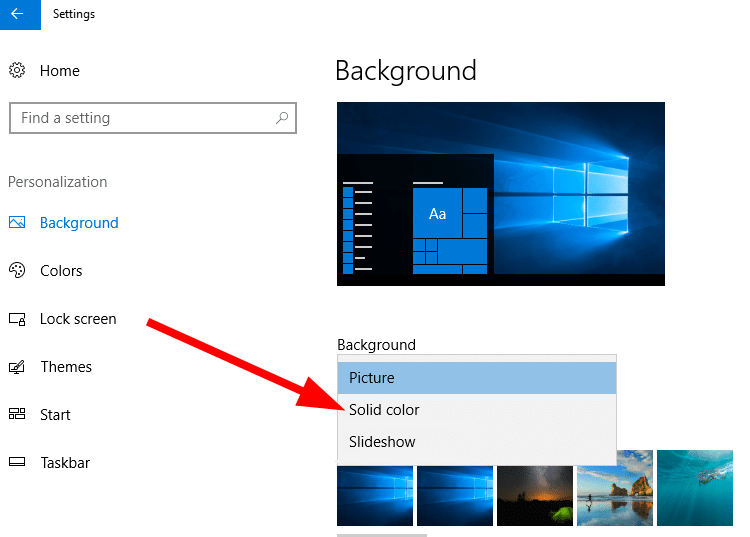Open Home via the gear icon

[x=17, y=70]
